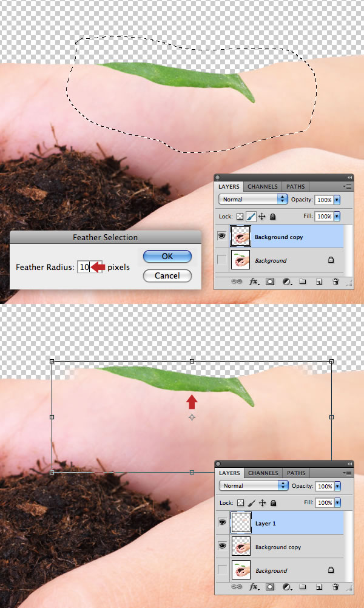Toggle lock transparent pixels in the Layer 1 panel
The width and height of the screenshot is (364, 608).
240,503
